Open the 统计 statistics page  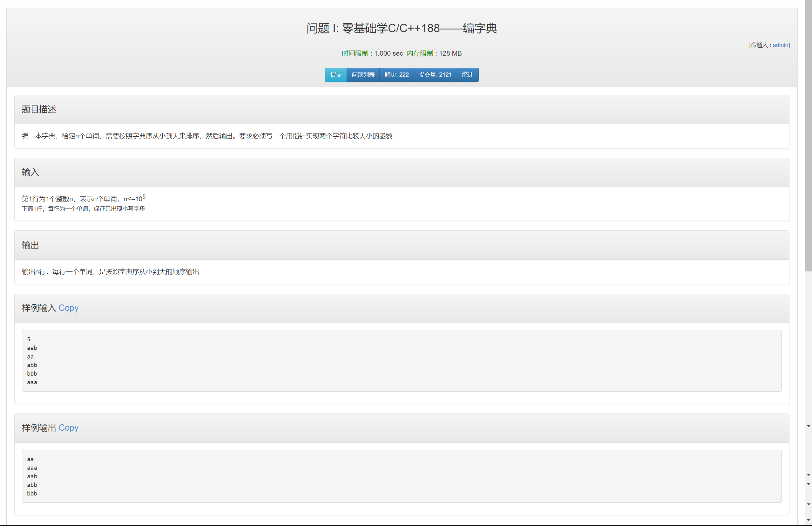pyautogui.click(x=467, y=75)
